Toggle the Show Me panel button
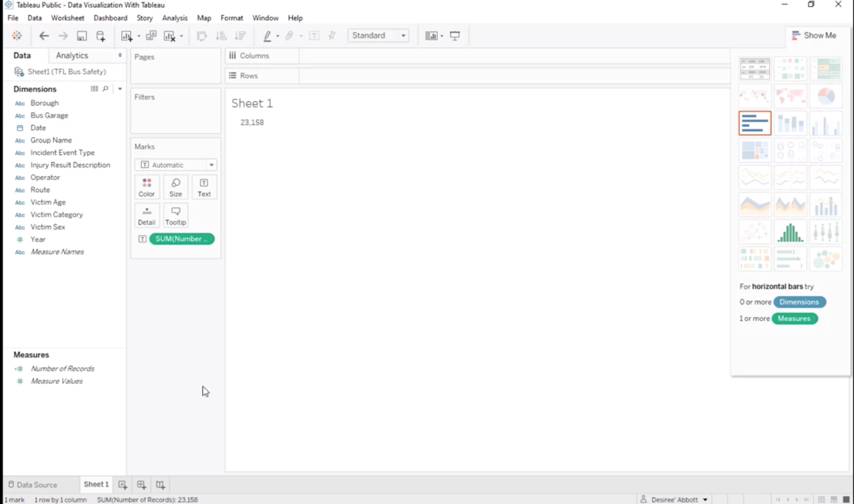The width and height of the screenshot is (854, 504). click(x=814, y=35)
